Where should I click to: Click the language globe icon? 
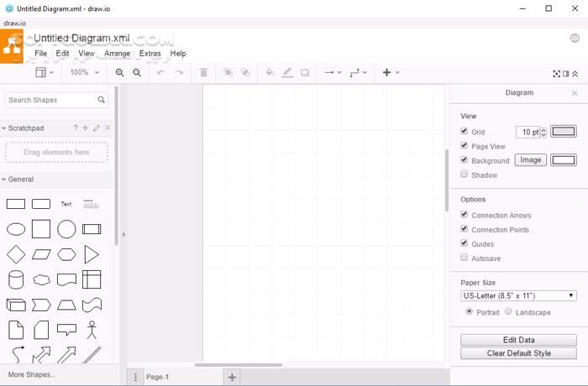point(575,39)
